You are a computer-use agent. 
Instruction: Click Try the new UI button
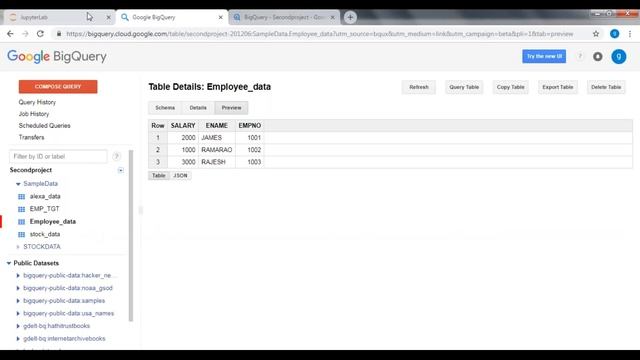tap(544, 56)
